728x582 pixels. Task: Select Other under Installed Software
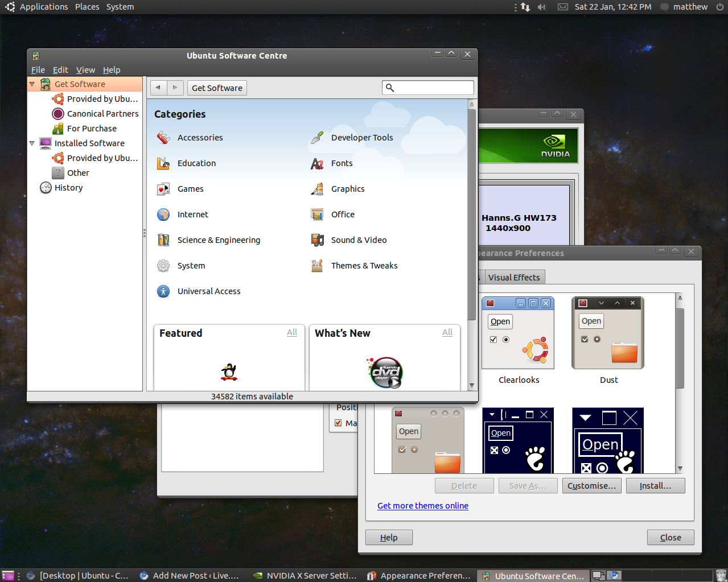click(71, 173)
